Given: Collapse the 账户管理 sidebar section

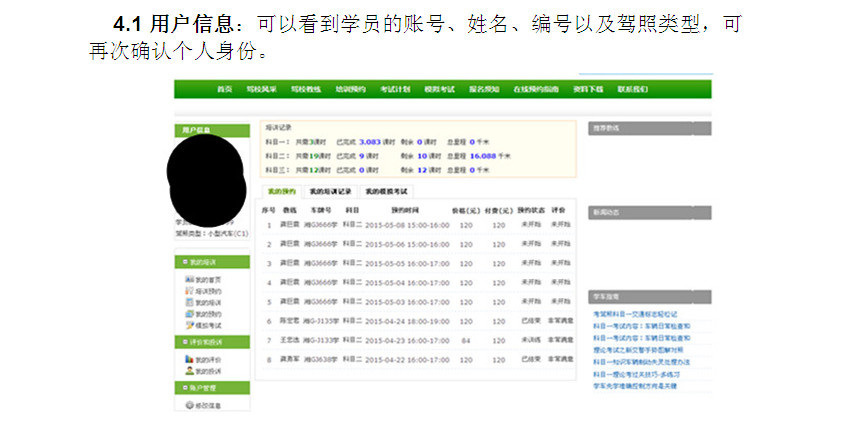Looking at the screenshot, I should click(185, 387).
